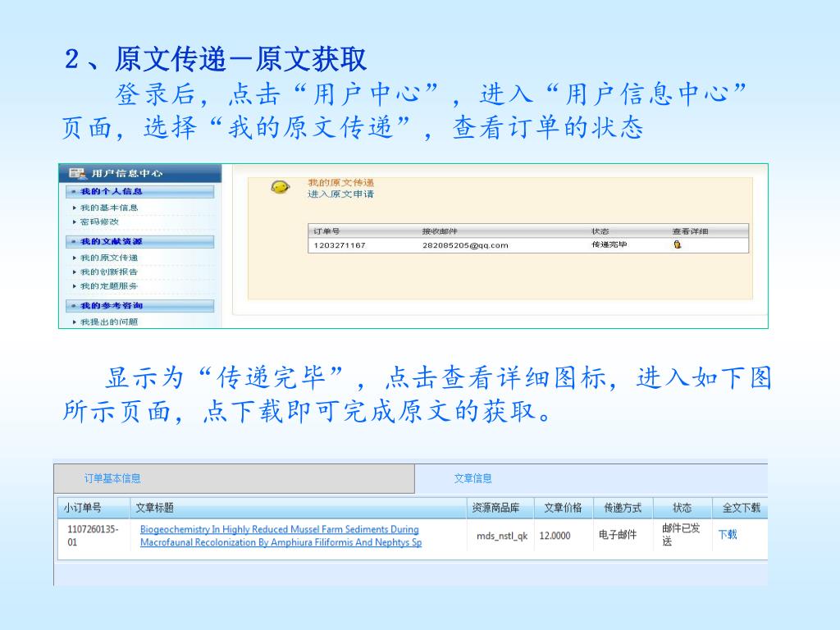Select 我的原文传递 in the sidebar
The width and height of the screenshot is (840, 630).
click(x=109, y=258)
